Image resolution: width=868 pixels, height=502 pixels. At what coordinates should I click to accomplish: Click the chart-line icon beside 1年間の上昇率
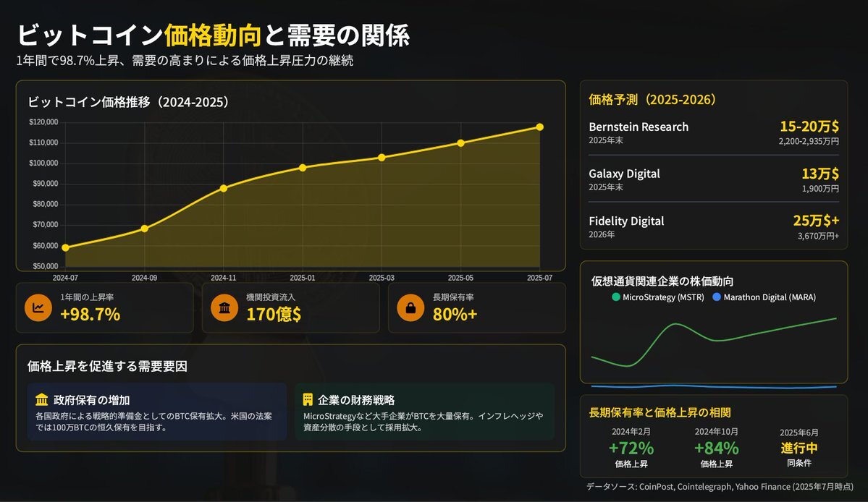pos(38,308)
